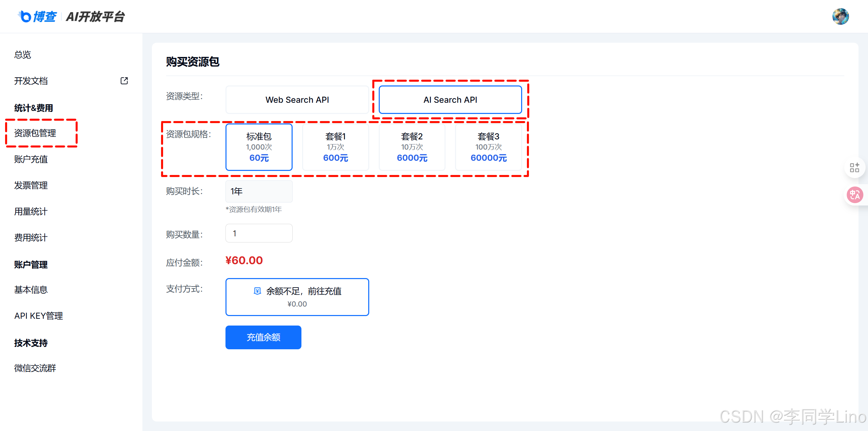Click 余额不足，前往充值 payment option
868x431 pixels.
(297, 297)
